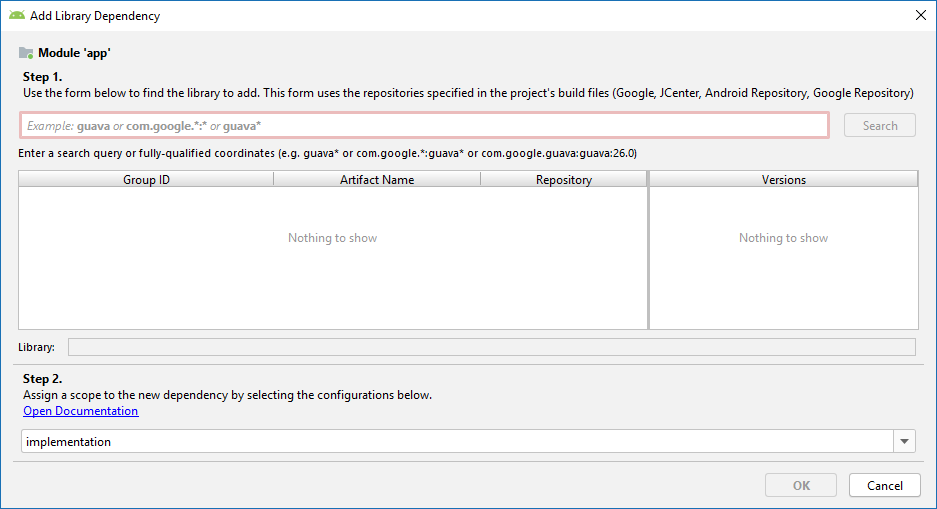The height and width of the screenshot is (509, 937).
Task: Close the dialog with the X button
Action: tap(921, 16)
